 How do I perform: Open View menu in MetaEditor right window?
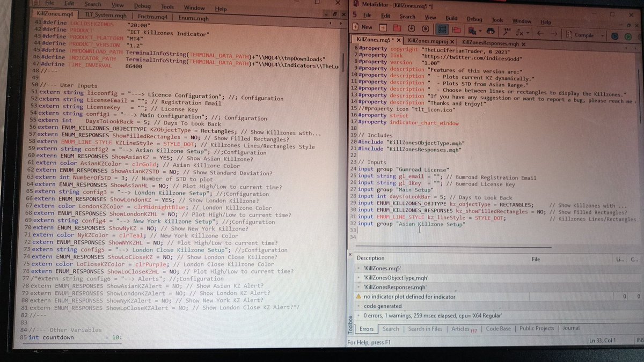pyautogui.click(x=431, y=17)
